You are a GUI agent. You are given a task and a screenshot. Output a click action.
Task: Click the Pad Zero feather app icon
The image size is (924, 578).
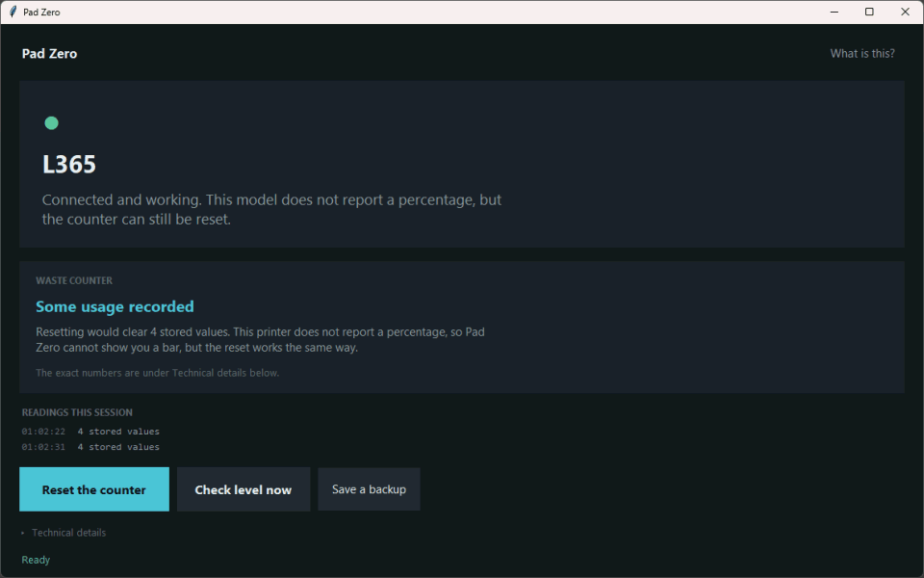click(13, 12)
